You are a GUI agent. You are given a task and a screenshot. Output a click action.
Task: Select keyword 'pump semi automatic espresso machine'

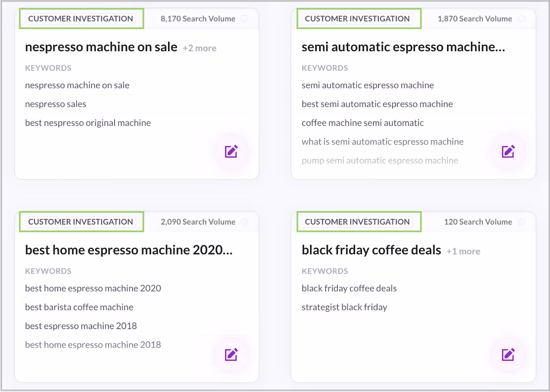(380, 161)
